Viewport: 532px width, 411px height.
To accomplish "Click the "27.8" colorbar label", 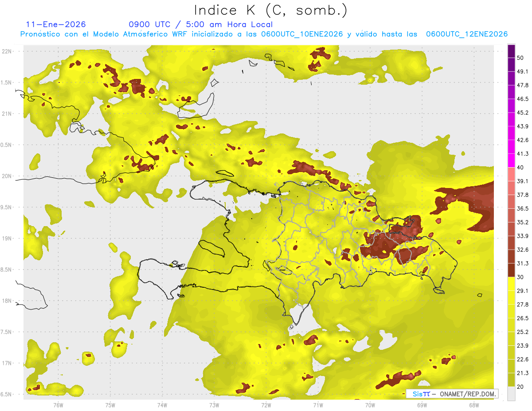I will 523,305.
